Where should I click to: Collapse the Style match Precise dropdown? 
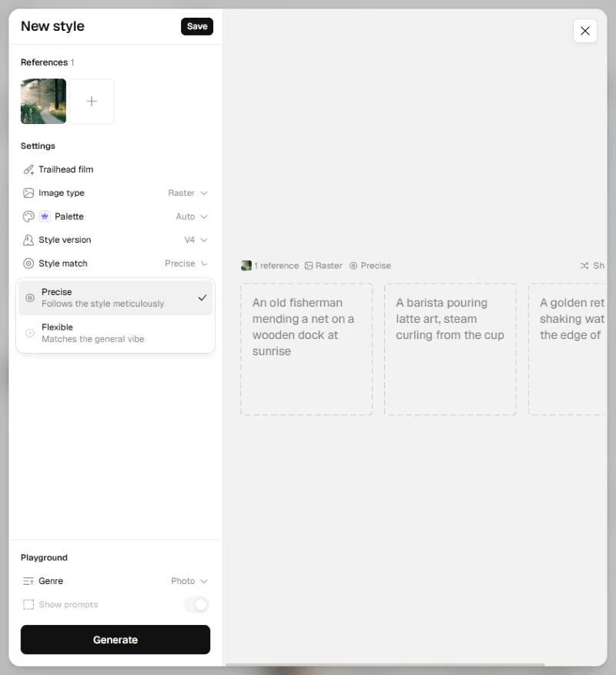186,264
